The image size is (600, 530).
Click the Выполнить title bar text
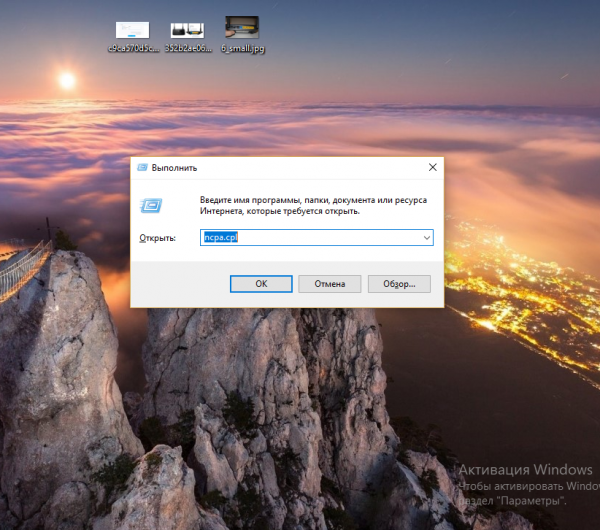(175, 168)
